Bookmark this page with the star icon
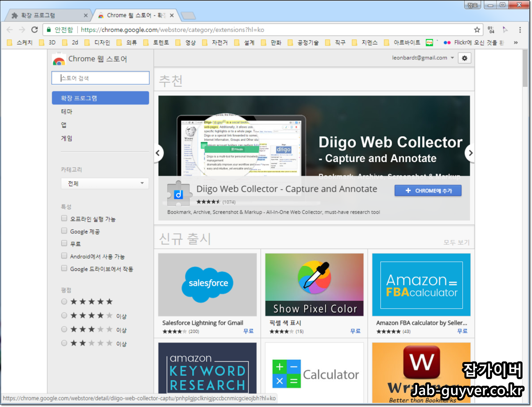Viewport: 532px width, 407px height. click(x=477, y=30)
